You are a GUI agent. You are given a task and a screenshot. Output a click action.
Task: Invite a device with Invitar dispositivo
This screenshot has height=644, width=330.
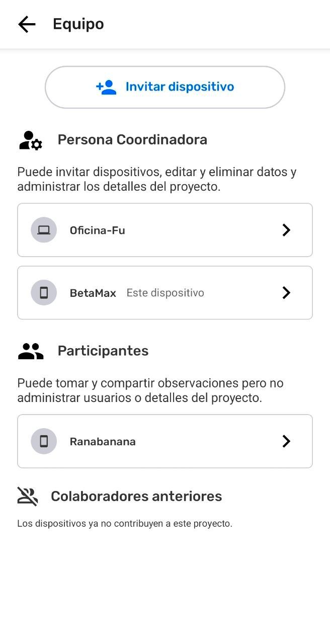165,87
